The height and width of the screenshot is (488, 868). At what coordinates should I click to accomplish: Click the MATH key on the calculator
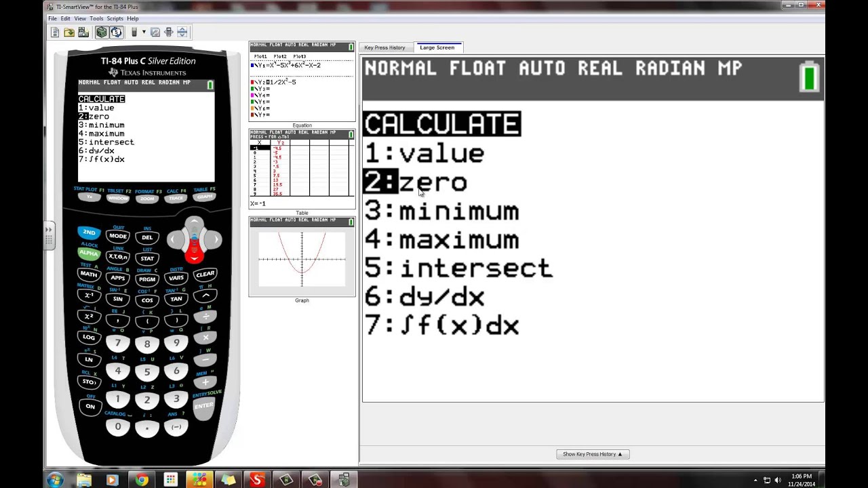89,274
